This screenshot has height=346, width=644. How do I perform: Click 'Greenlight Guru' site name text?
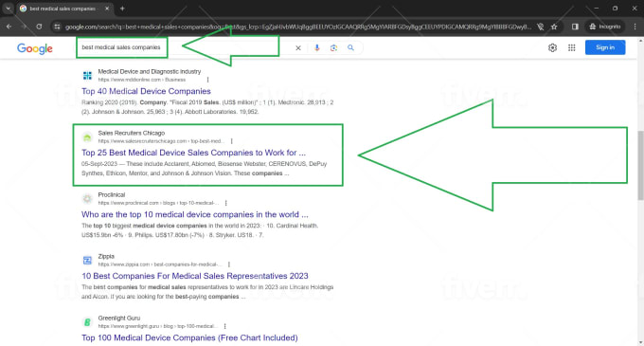tap(118, 319)
